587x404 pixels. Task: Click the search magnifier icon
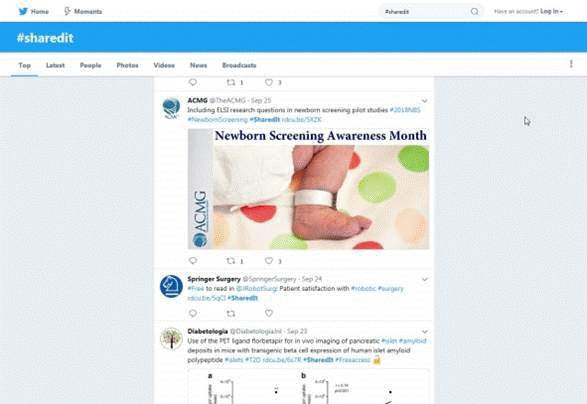(x=474, y=12)
